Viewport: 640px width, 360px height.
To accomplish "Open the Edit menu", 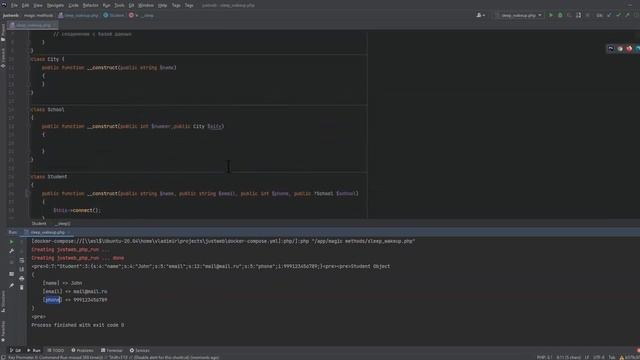I will point(25,5).
